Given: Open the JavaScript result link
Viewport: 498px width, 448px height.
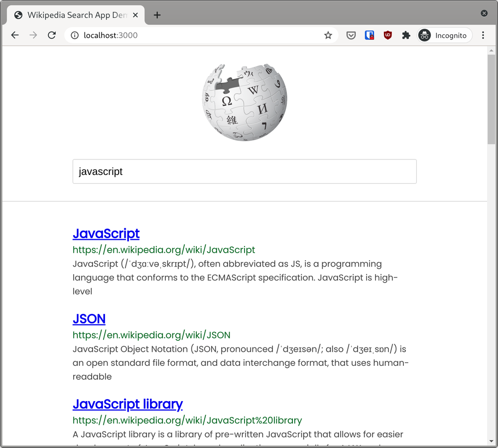Looking at the screenshot, I should tap(106, 234).
